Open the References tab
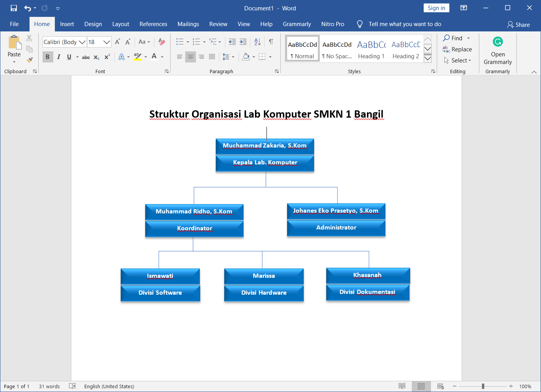The width and height of the screenshot is (541, 392). click(x=153, y=24)
